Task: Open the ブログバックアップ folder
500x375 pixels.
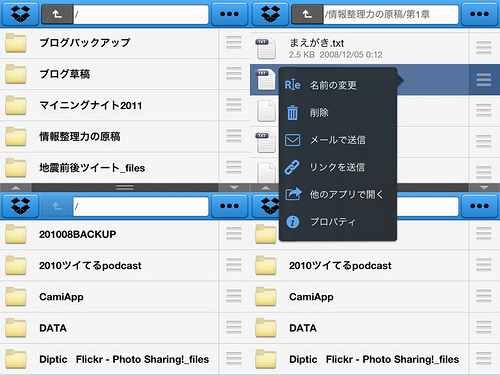Action: click(x=109, y=43)
